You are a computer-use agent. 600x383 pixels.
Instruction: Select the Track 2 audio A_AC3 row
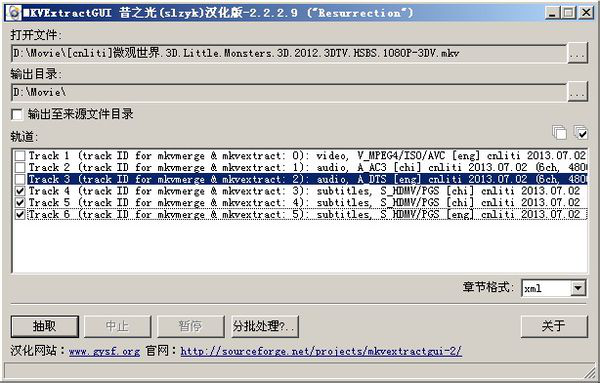coord(307,168)
